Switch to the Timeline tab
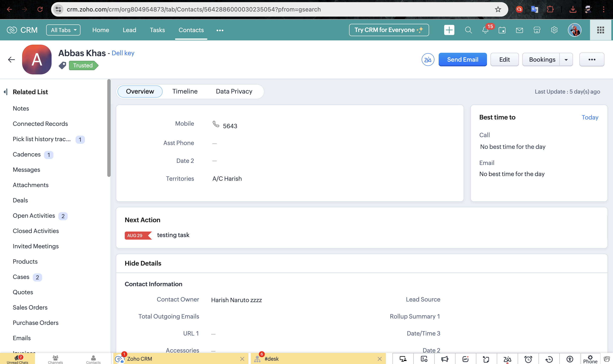This screenshot has width=613, height=364. [185, 91]
